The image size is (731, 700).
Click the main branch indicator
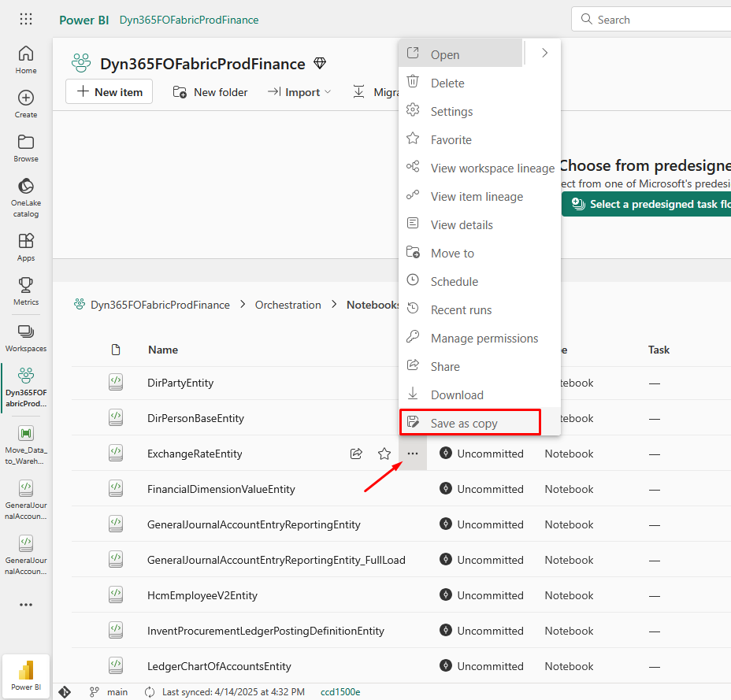tap(109, 692)
